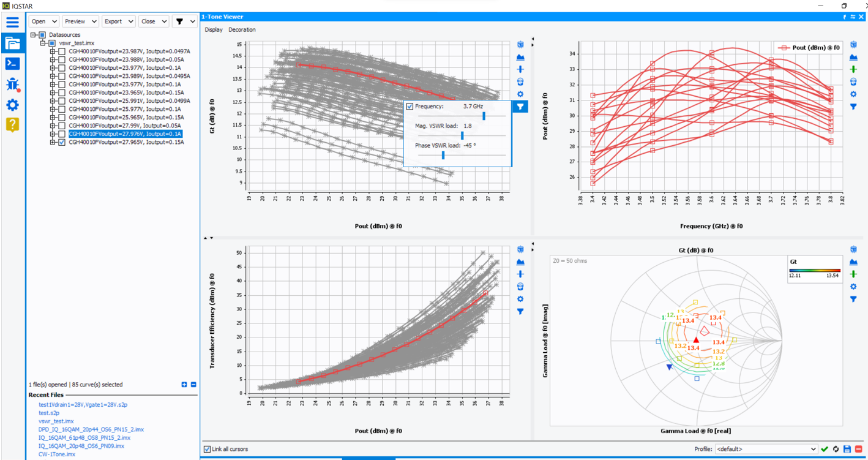Collapse the Datasources tree node
The width and height of the screenshot is (868, 460).
coord(34,35)
